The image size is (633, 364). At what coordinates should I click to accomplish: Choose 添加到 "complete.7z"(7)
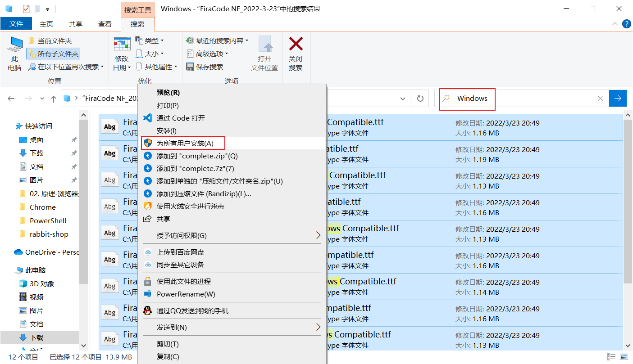[232, 168]
